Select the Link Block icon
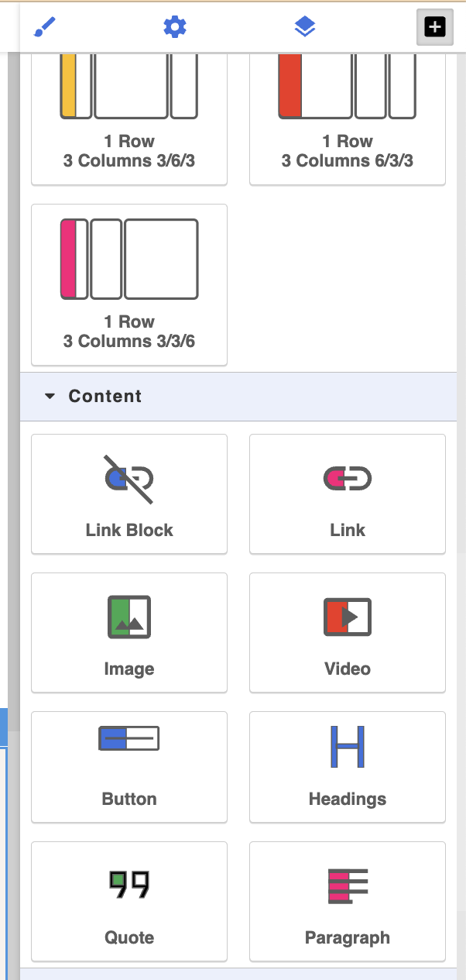Screen dimensions: 466x980 coord(129,480)
